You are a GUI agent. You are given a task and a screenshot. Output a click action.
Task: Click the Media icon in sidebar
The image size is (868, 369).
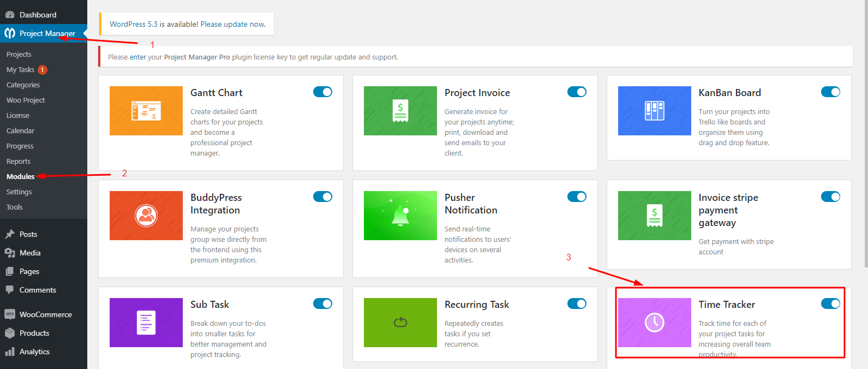(10, 253)
